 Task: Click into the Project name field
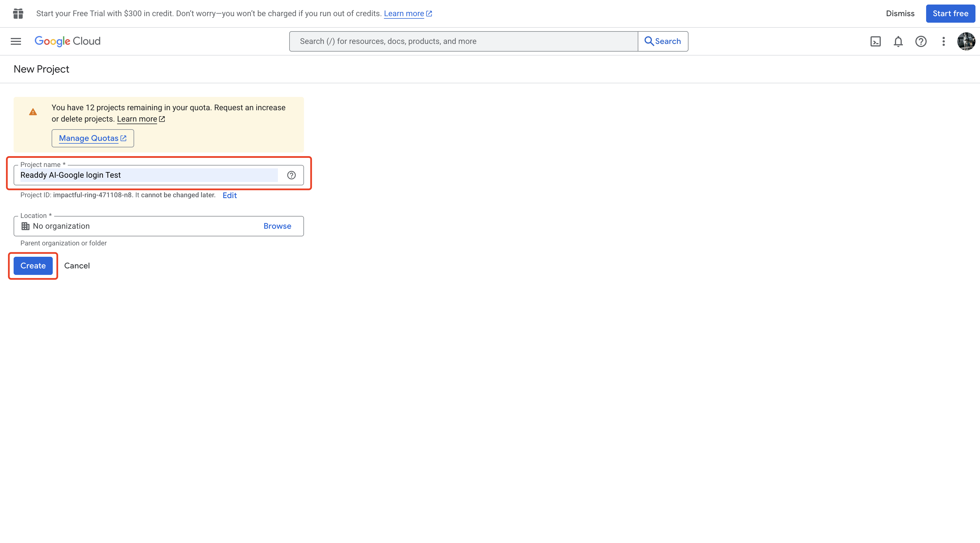148,175
